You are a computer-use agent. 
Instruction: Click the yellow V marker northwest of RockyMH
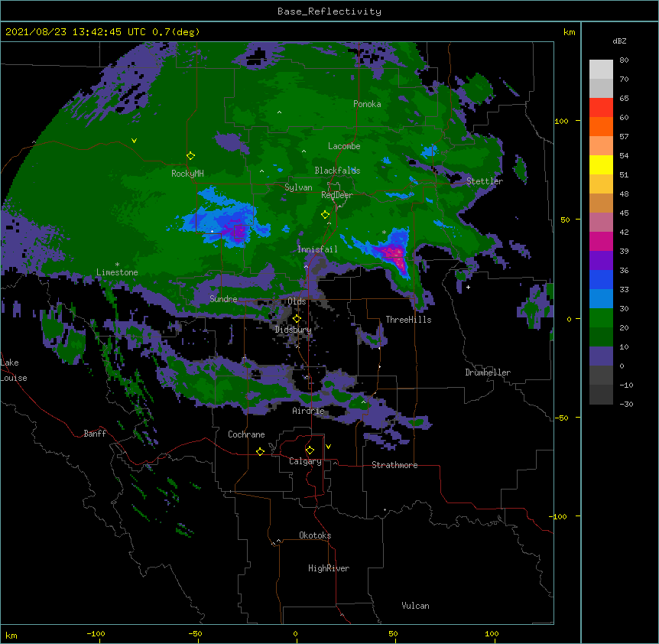[134, 141]
